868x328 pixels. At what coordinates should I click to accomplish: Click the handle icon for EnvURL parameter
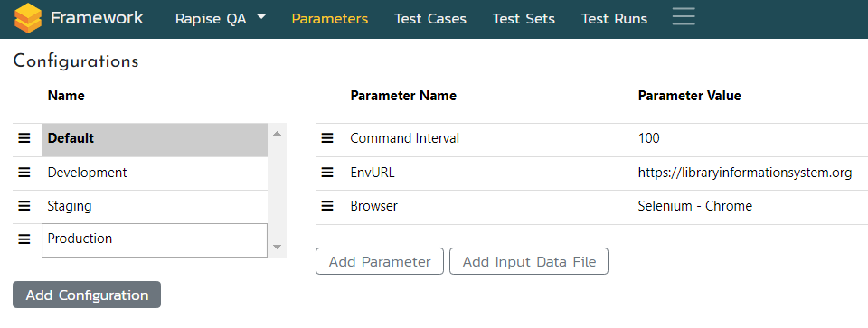tap(327, 173)
